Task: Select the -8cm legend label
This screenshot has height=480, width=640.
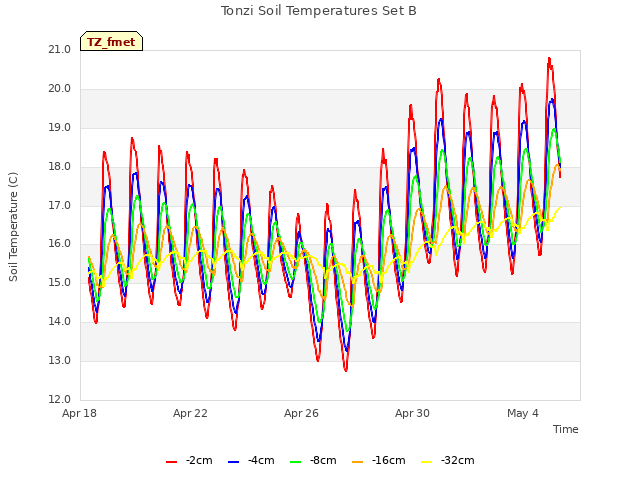Action: [323, 460]
